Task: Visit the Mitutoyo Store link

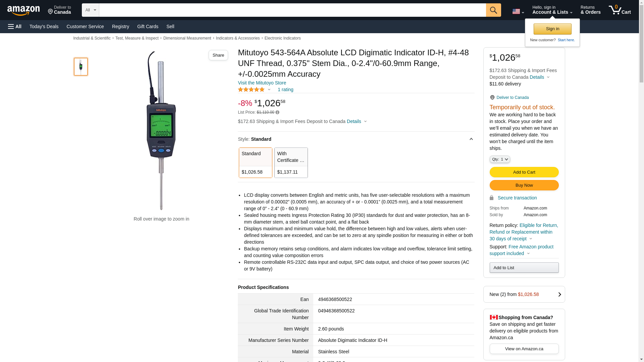Action: click(262, 83)
